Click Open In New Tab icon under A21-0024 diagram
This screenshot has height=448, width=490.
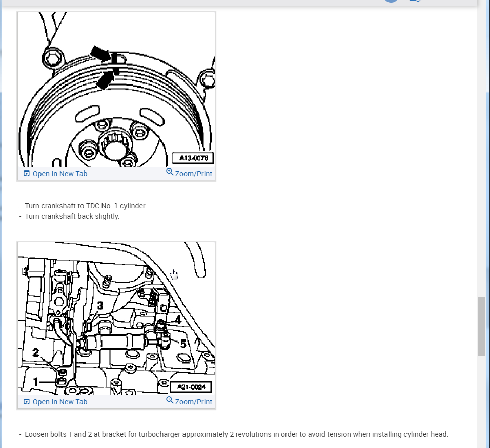click(x=27, y=401)
